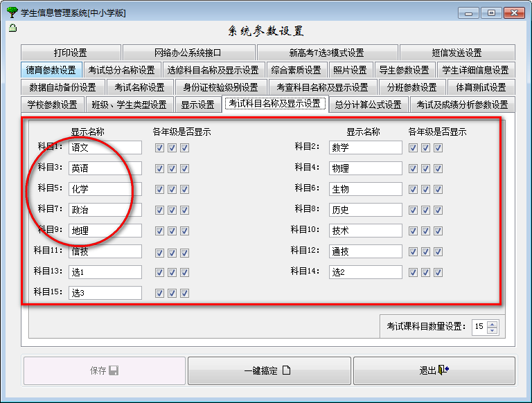Decrease 考试课科目数量 with the down arrow
Image resolution: width=532 pixels, height=403 pixels.
[x=492, y=330]
